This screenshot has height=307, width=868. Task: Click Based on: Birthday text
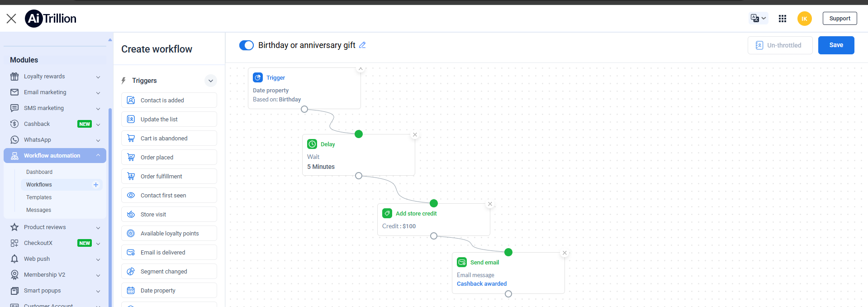pos(277,100)
